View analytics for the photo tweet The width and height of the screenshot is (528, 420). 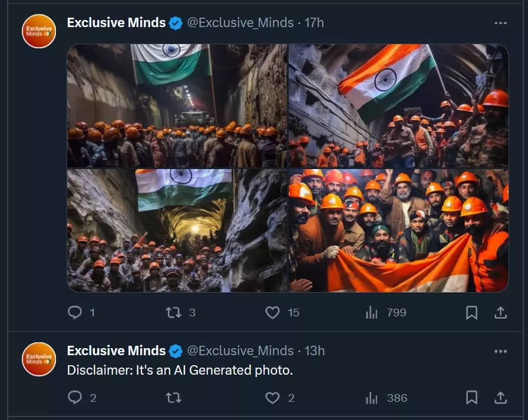pos(372,312)
